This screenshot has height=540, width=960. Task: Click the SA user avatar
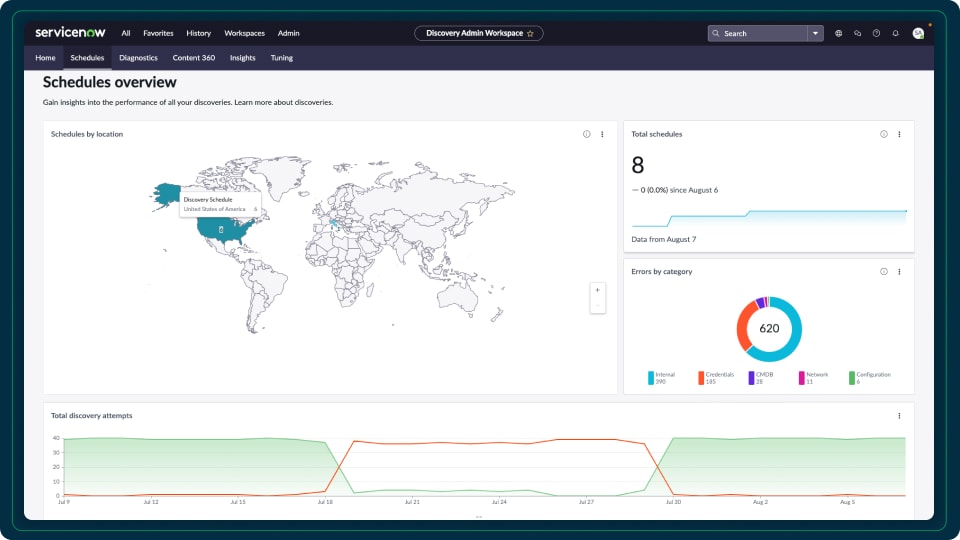point(918,33)
